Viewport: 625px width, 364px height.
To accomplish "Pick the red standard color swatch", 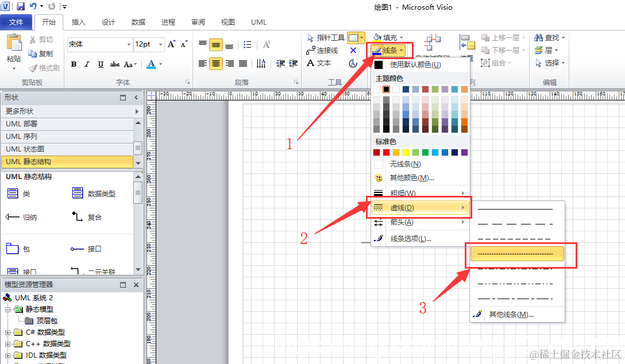I will coord(386,153).
